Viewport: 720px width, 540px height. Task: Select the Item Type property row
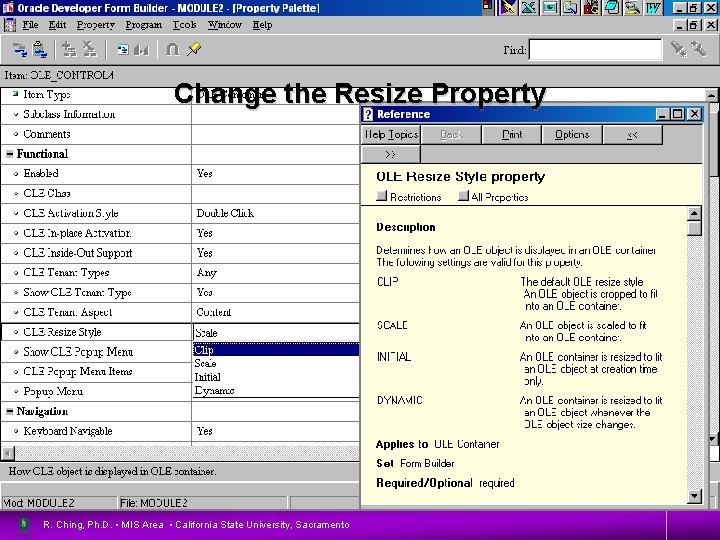(x=96, y=95)
